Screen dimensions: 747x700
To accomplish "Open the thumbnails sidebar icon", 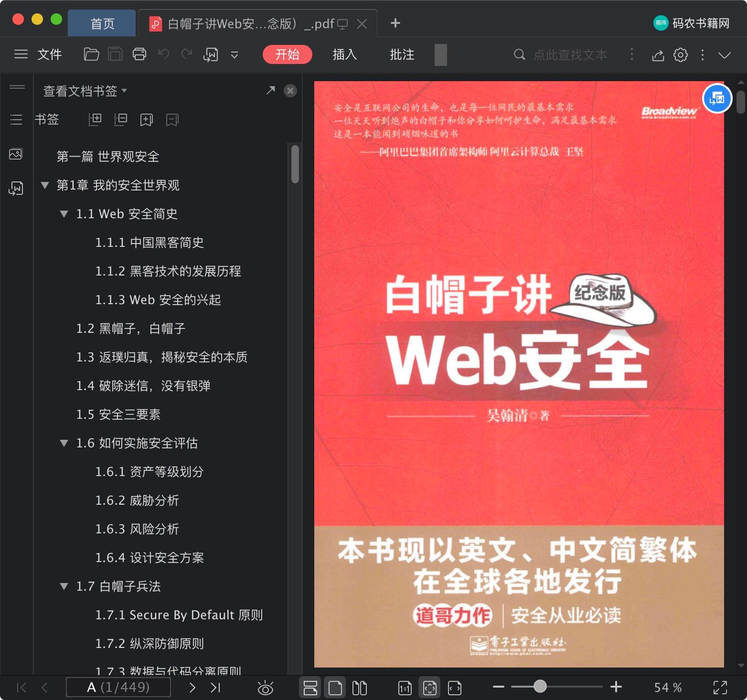I will coord(16,154).
